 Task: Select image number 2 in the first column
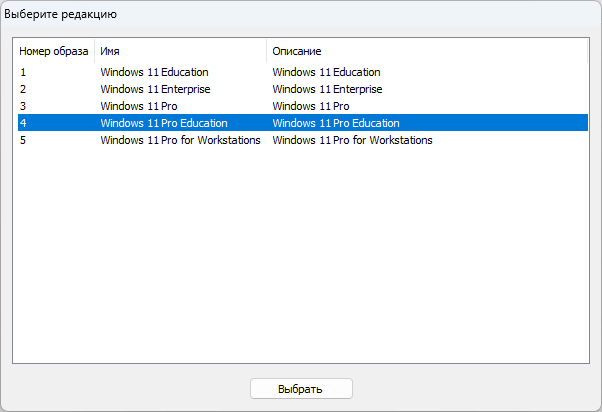pyautogui.click(x=23, y=89)
